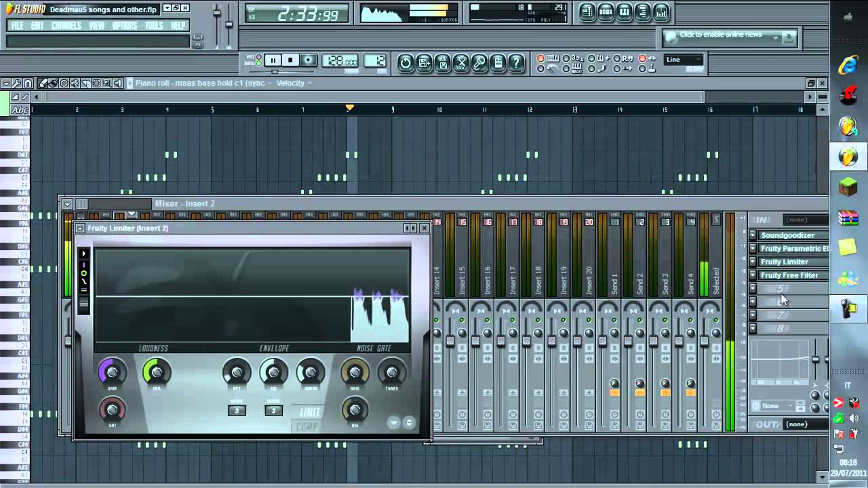This screenshot has height=488, width=868.
Task: Click the render to audio file icon
Action: [442, 63]
